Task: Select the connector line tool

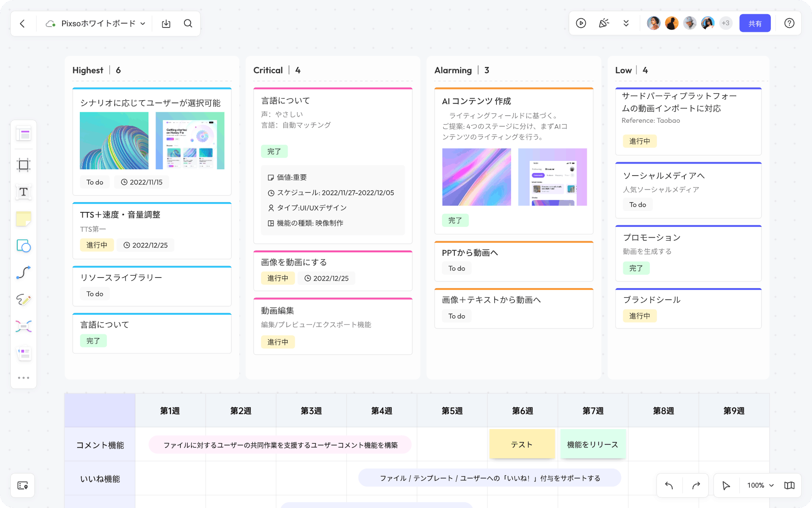Action: pos(23,272)
